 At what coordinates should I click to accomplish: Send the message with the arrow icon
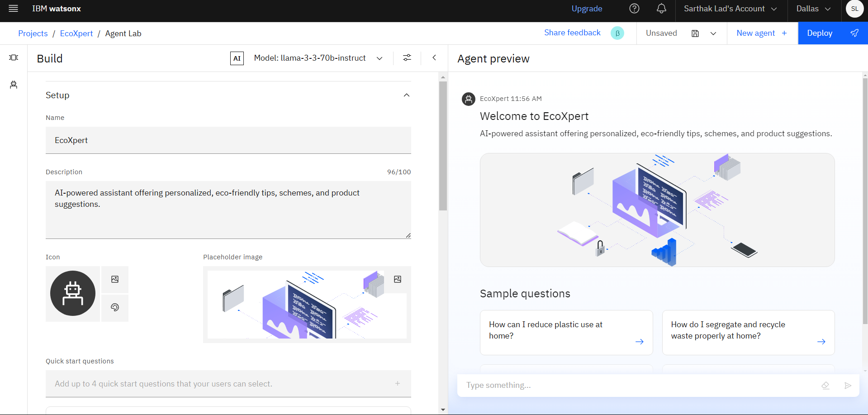click(x=848, y=385)
